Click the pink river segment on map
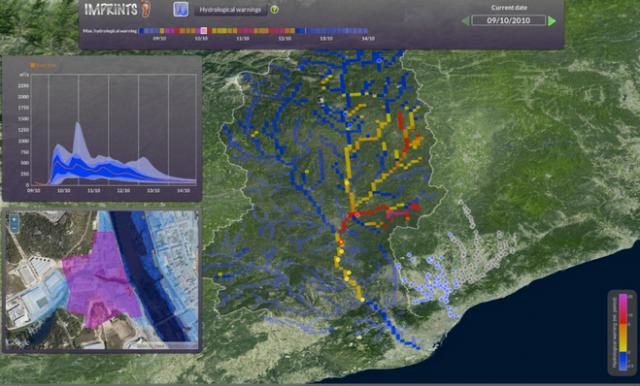This screenshot has width=640, height=386. pos(397,213)
